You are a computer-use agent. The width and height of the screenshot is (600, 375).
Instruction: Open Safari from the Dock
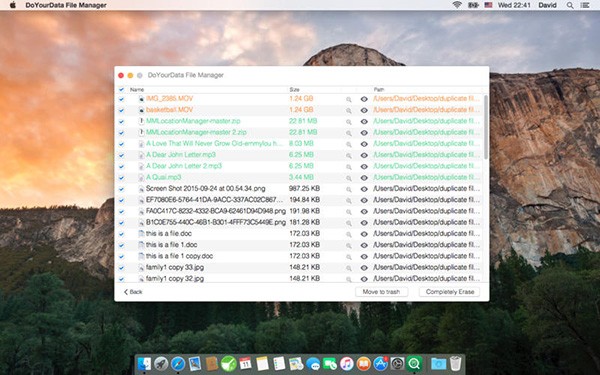(x=178, y=364)
